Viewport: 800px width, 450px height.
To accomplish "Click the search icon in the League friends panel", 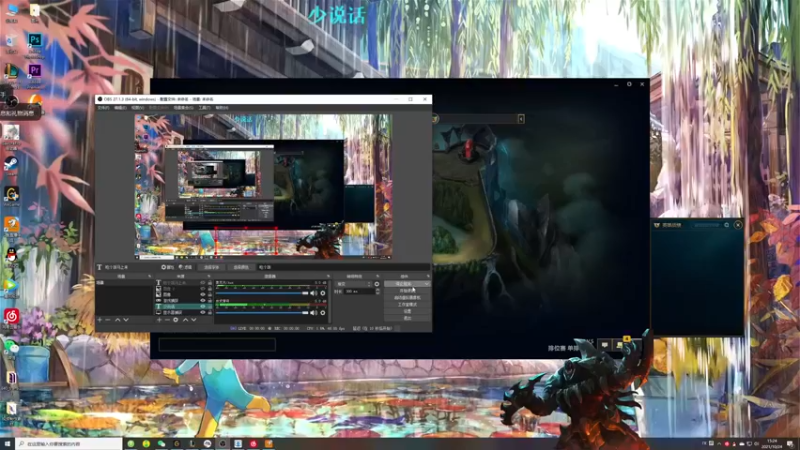I will tap(727, 224).
